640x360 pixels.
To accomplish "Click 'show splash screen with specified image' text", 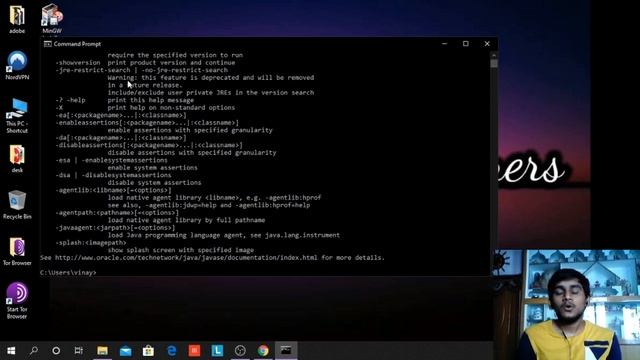I will [x=181, y=250].
